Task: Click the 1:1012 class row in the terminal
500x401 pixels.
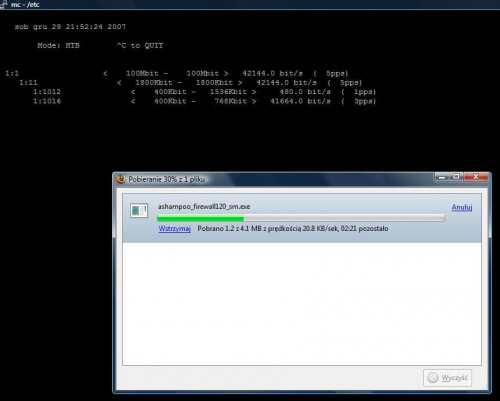Action: [x=204, y=92]
